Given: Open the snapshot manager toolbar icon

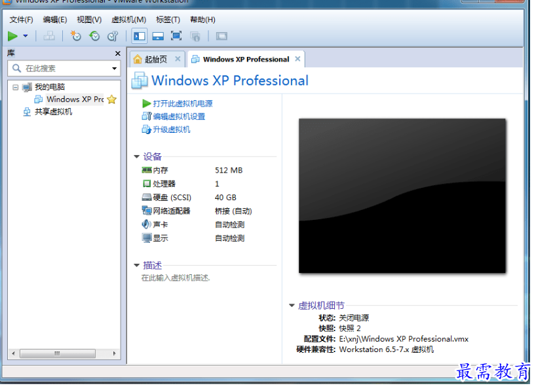Looking at the screenshot, I should 113,36.
